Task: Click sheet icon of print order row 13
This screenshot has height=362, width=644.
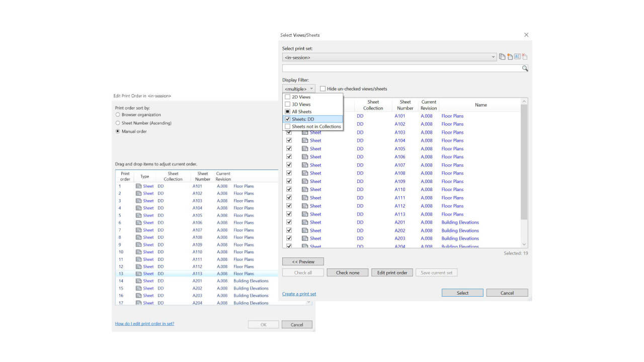Action: click(x=139, y=274)
